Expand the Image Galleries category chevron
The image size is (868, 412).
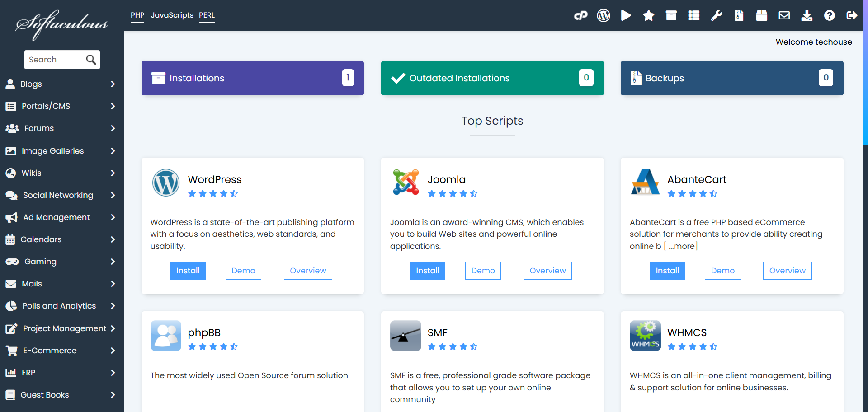click(x=113, y=151)
